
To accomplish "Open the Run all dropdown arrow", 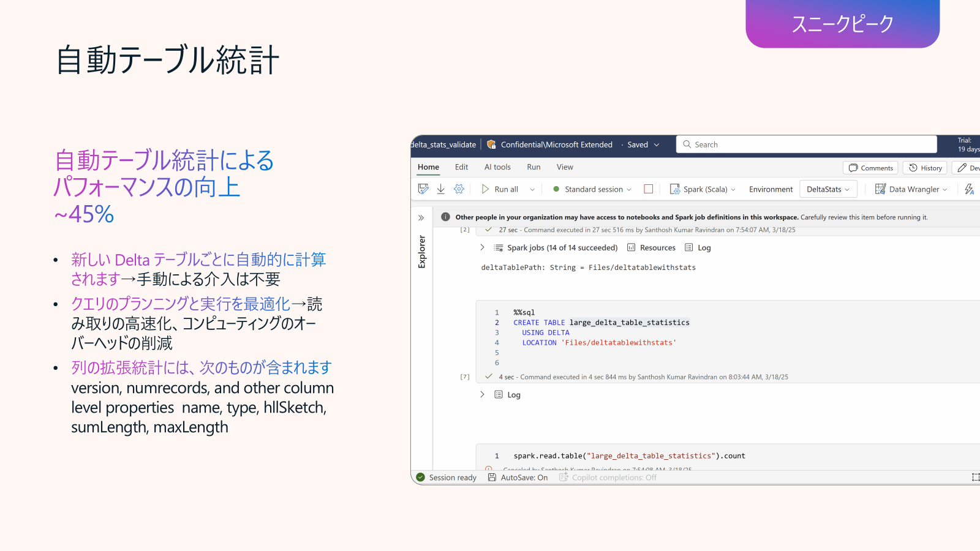I will click(x=532, y=190).
